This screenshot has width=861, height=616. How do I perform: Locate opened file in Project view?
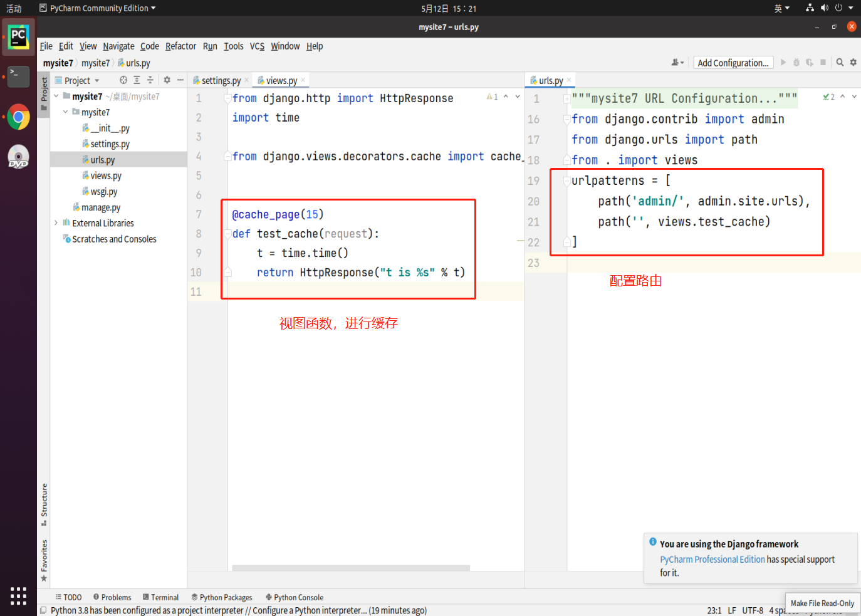[x=123, y=80]
